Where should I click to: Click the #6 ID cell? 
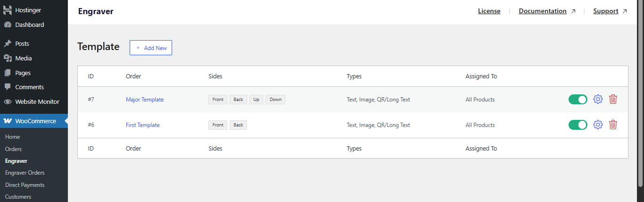pyautogui.click(x=91, y=125)
